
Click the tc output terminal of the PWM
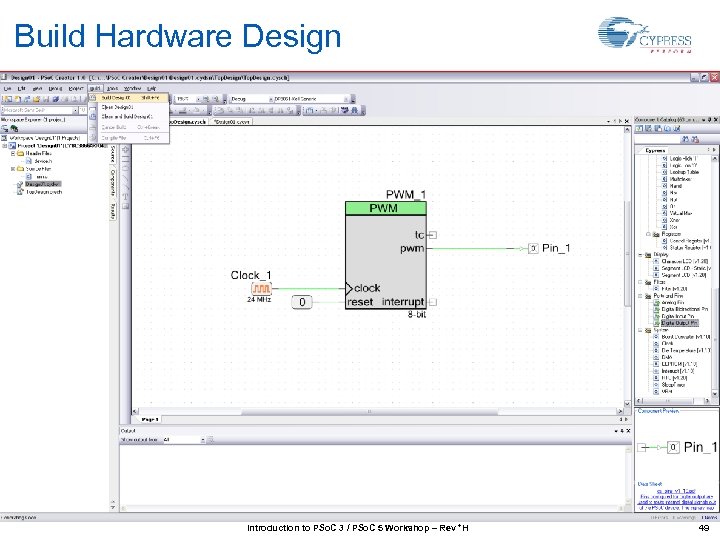click(x=432, y=235)
